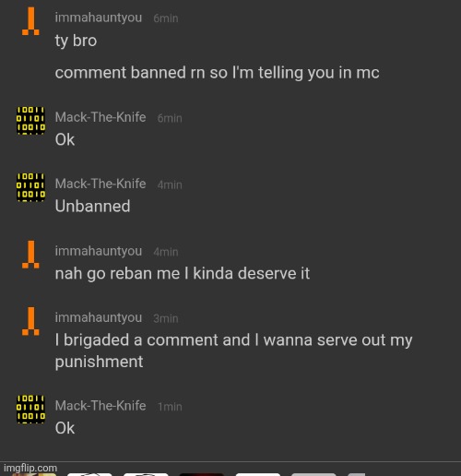Click the orange avatar beside 'nah go reban me'
461x476 pixels.
(30, 255)
